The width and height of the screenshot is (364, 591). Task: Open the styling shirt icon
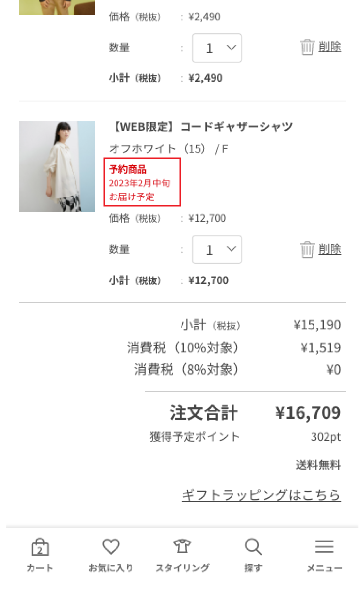coord(182,547)
